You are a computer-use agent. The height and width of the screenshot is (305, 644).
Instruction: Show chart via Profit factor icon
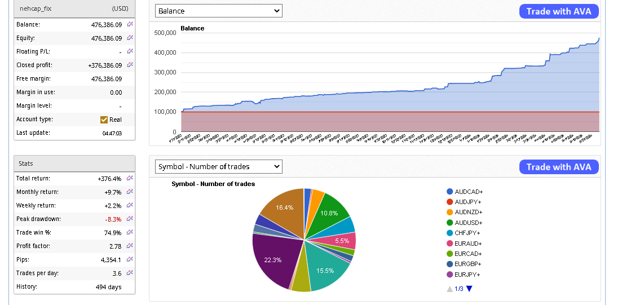pyautogui.click(x=130, y=246)
